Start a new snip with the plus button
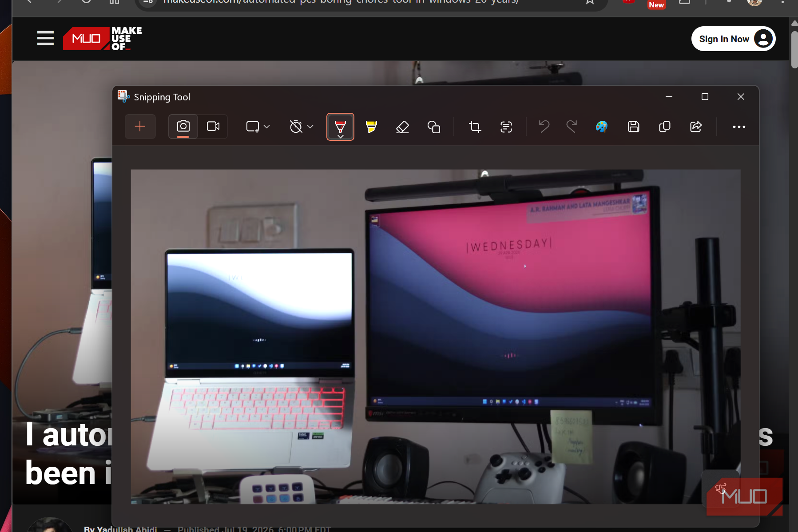The height and width of the screenshot is (532, 798). coord(140,127)
